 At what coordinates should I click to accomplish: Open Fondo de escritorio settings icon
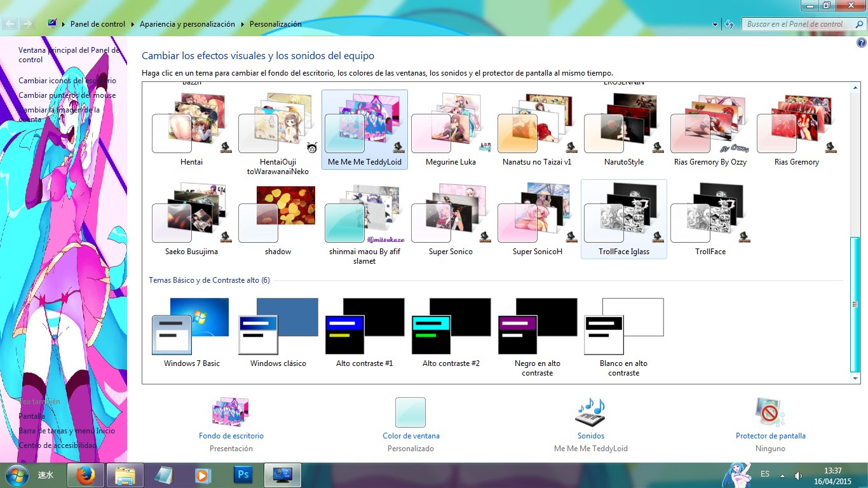click(231, 412)
